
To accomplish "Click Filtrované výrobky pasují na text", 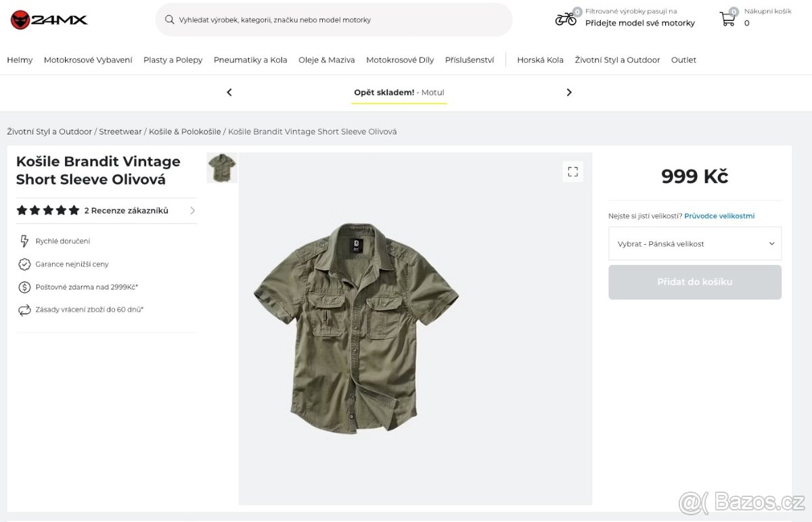I will (631, 11).
